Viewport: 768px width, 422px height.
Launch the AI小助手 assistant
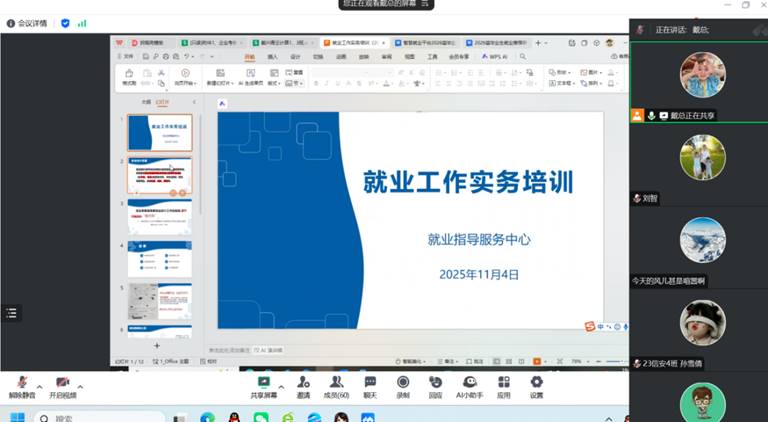(x=469, y=384)
